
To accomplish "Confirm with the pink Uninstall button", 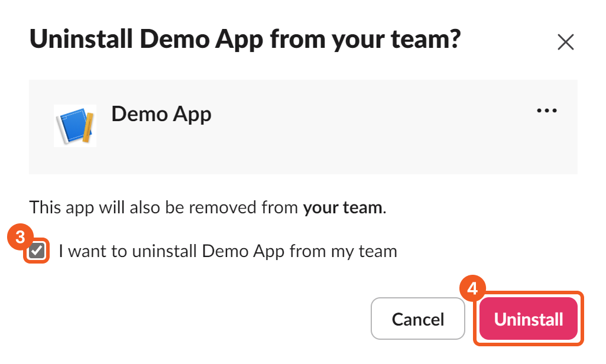I will (x=528, y=320).
